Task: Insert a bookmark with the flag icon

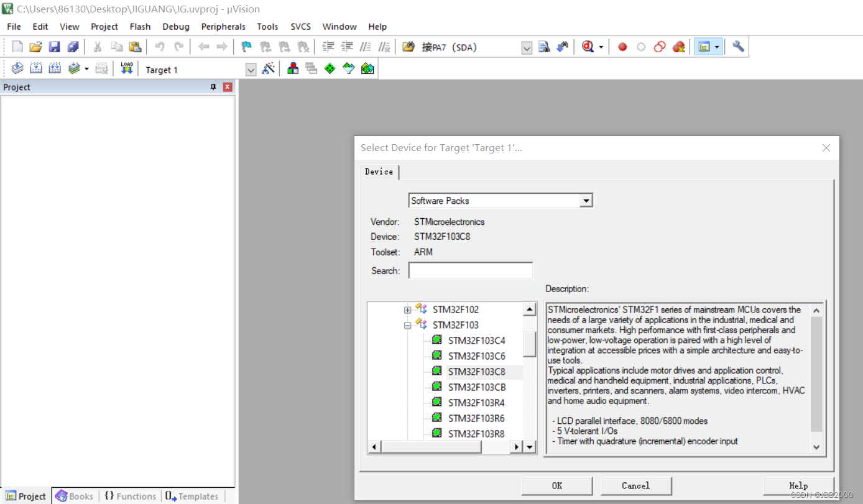Action: point(247,47)
